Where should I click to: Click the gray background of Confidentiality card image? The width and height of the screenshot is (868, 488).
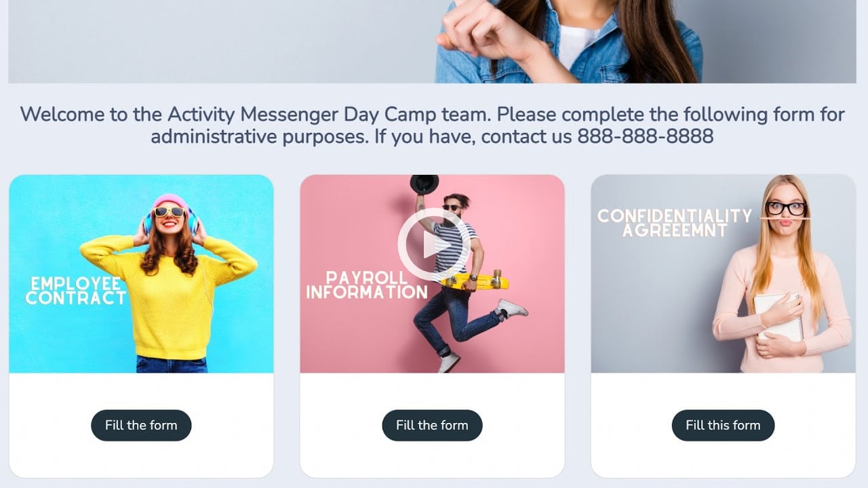651,305
